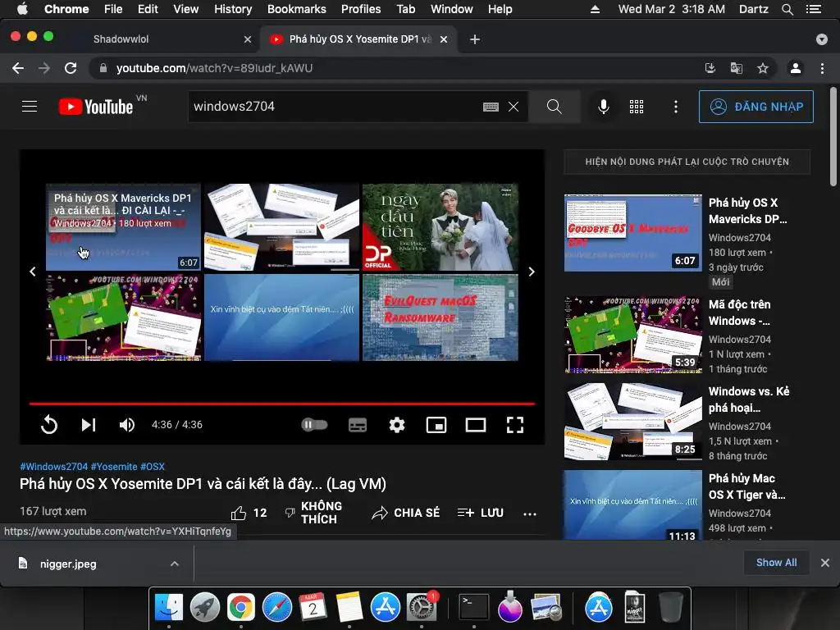Bookmark this page with star
Viewport: 840px width, 630px height.
pyautogui.click(x=762, y=68)
